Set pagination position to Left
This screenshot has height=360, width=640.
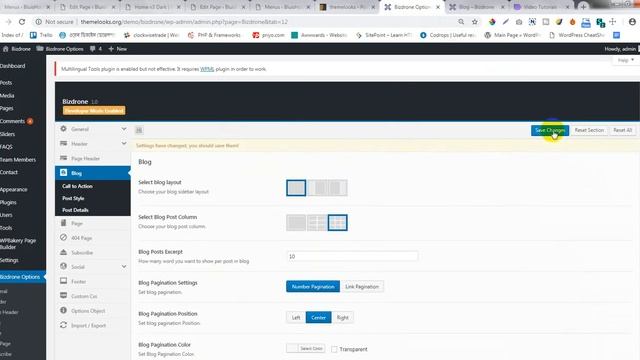(x=296, y=318)
